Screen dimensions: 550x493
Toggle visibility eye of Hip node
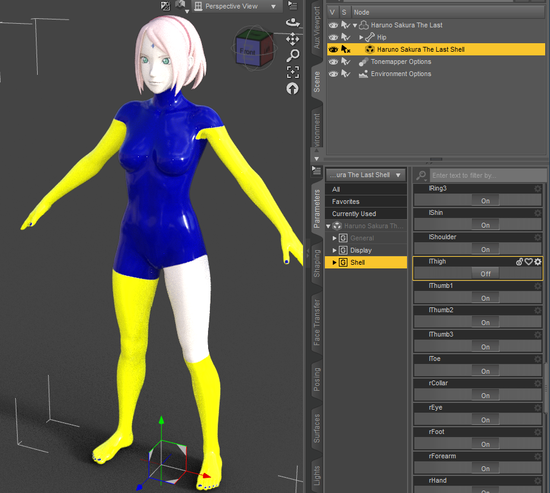click(x=333, y=37)
